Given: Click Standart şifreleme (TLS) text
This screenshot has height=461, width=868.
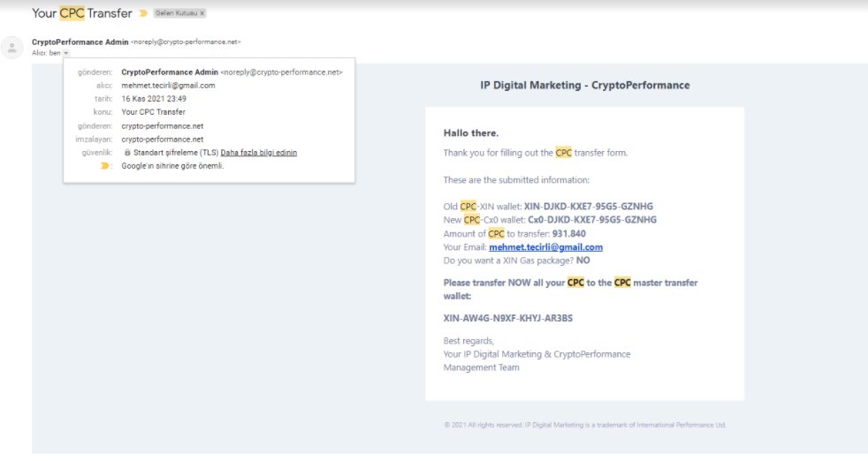Looking at the screenshot, I should (x=176, y=153).
